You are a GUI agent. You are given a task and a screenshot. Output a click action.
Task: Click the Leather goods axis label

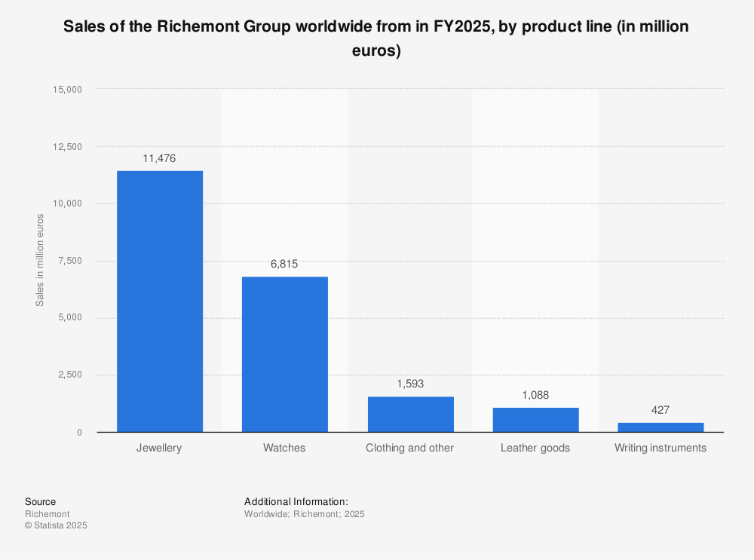pyautogui.click(x=535, y=448)
